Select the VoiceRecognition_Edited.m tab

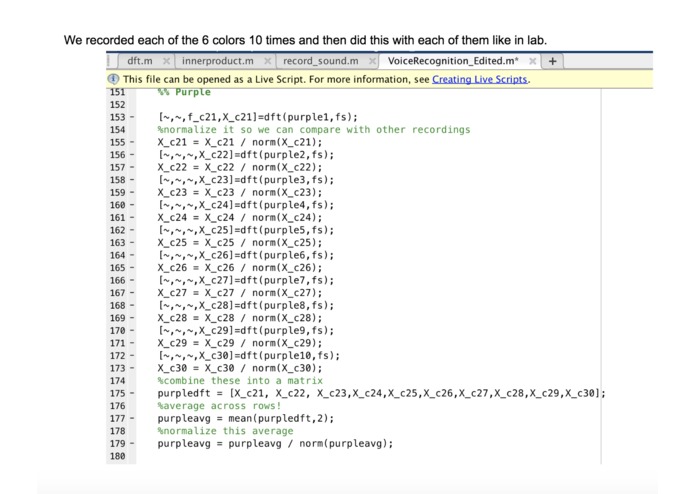coord(453,61)
